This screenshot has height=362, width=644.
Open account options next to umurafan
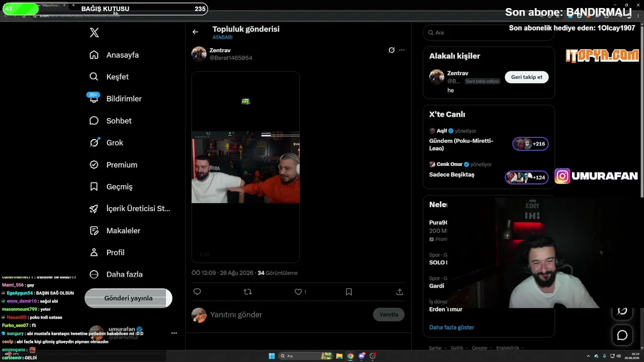click(174, 333)
